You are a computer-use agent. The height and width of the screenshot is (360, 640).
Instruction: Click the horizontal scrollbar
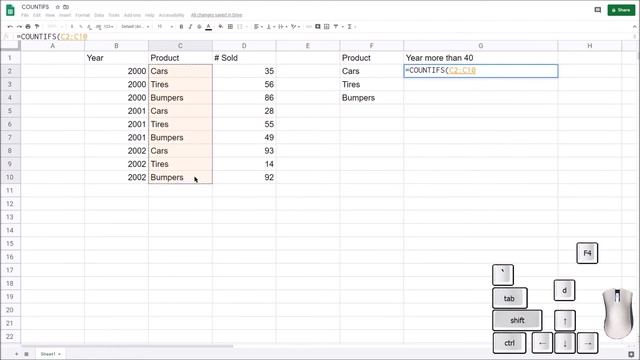(x=127, y=346)
